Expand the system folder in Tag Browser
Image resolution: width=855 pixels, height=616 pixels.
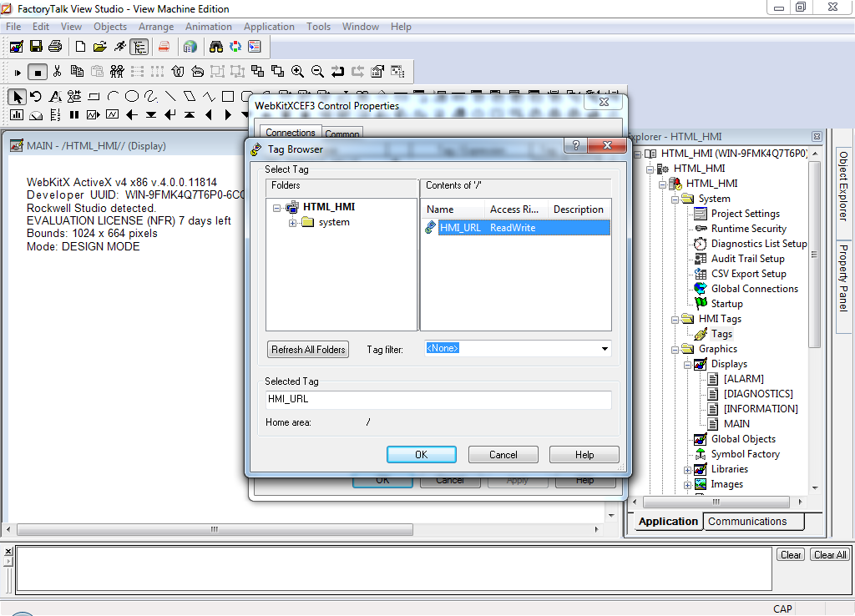click(293, 223)
